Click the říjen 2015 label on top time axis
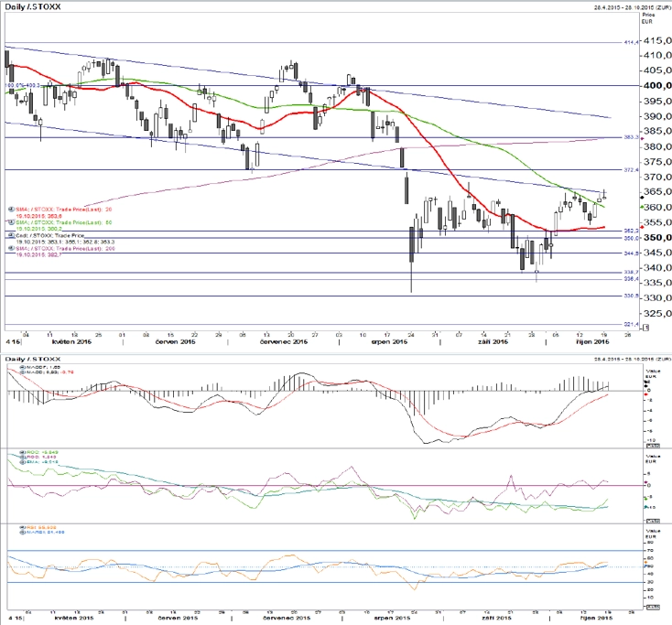Image resolution: width=672 pixels, height=625 pixels. coord(591,342)
